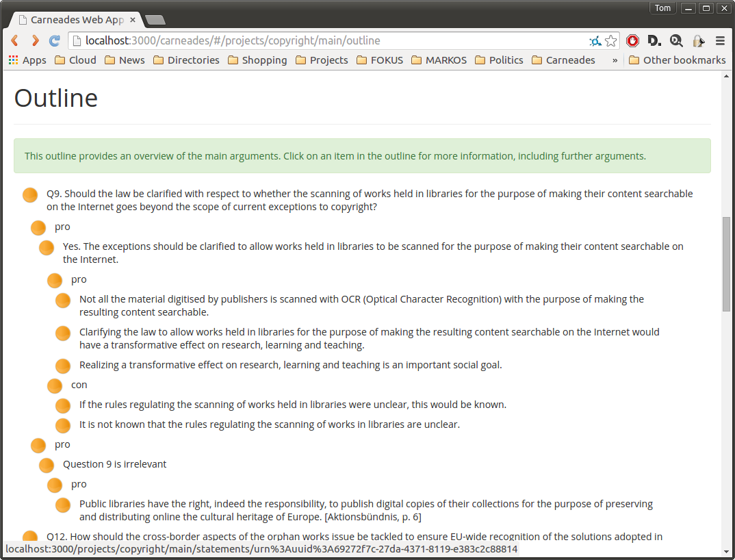Open statement 'It is not known that the rules'
Viewport: 735px width, 560px height.
pos(270,424)
